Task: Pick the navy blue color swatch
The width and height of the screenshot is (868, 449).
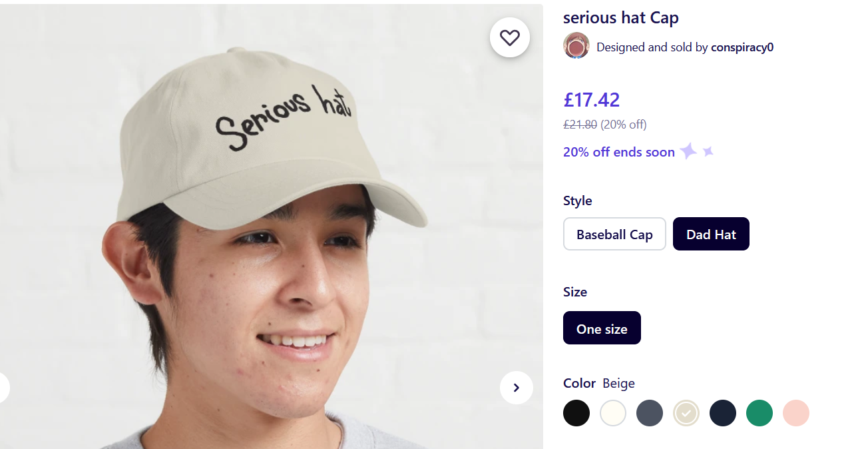Action: 723,413
